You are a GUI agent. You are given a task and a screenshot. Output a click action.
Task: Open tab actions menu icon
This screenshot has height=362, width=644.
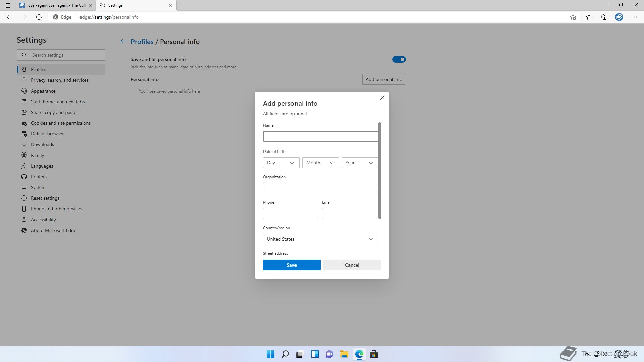pos(8,5)
